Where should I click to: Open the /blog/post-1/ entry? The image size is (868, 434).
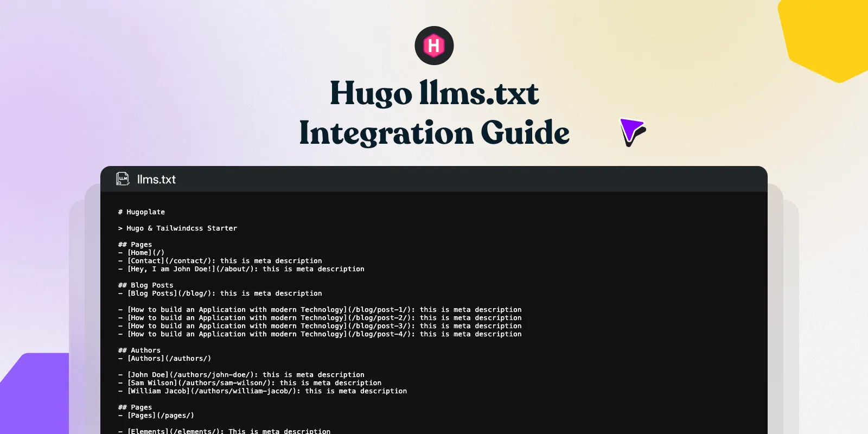coord(271,310)
